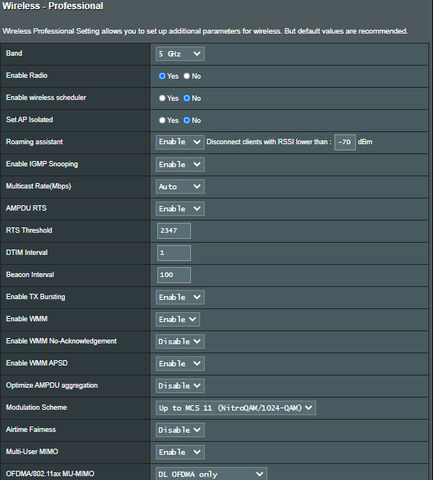Open the Enable WMM APSD dropdown
The width and height of the screenshot is (433, 480).
tap(180, 363)
